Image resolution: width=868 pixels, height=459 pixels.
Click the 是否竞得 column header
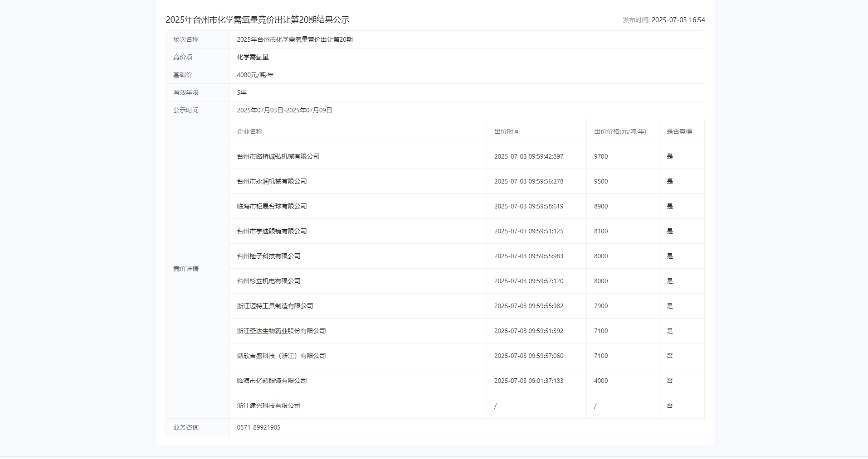coord(679,131)
